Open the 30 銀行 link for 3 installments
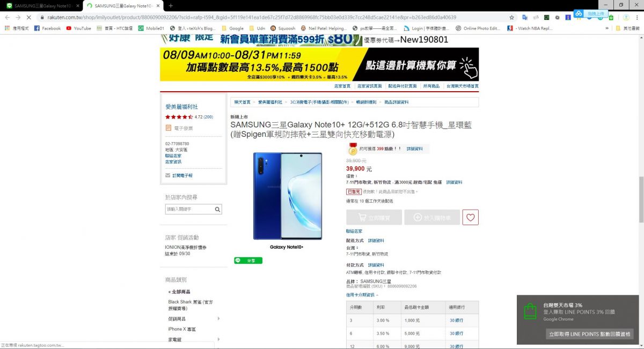The width and height of the screenshot is (644, 349). 456,320
